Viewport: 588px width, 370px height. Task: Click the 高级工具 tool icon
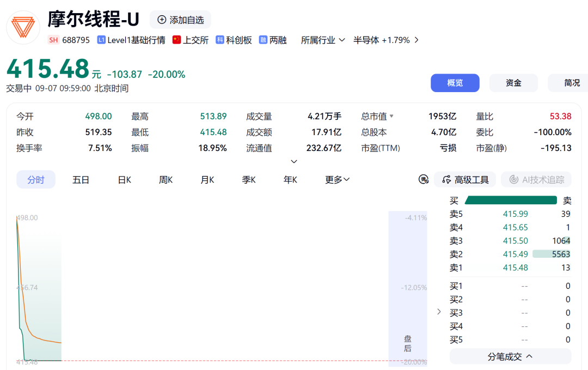pos(446,180)
